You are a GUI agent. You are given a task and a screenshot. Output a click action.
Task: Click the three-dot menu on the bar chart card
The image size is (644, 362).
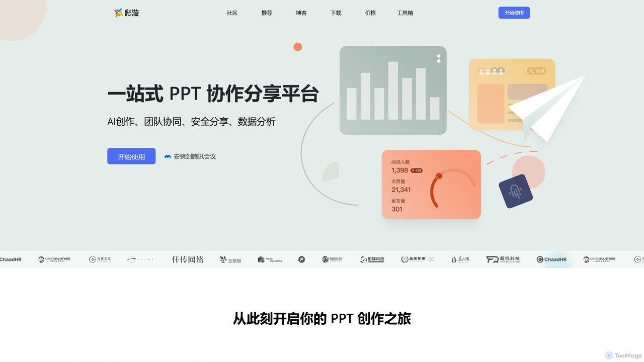click(x=439, y=58)
